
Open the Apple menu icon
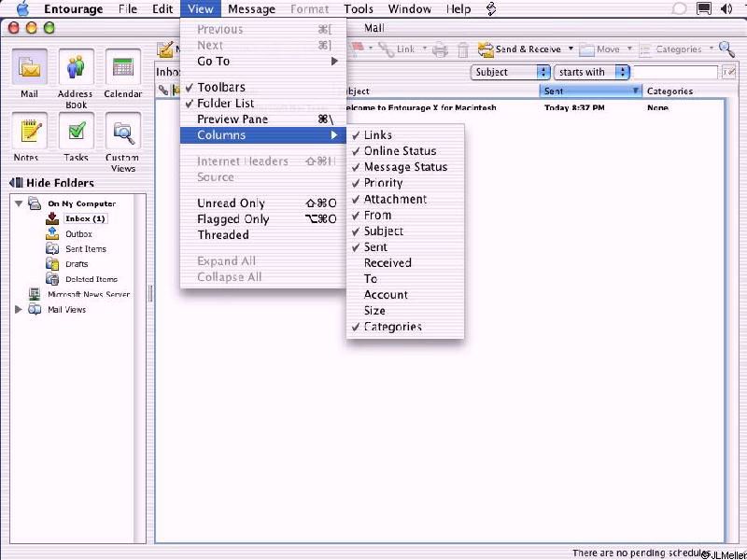point(22,9)
